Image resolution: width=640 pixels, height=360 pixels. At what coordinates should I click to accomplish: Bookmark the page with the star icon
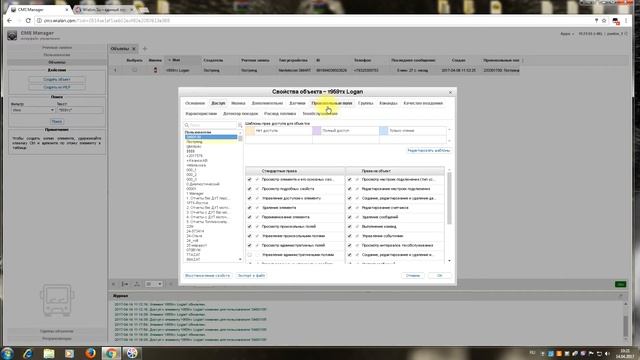pyautogui.click(x=604, y=20)
